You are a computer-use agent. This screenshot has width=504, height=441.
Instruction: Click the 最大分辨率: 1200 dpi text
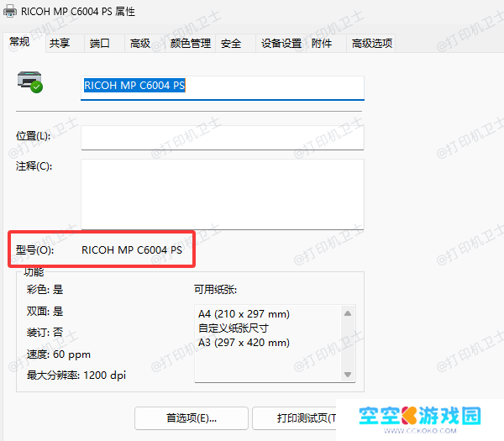76,375
